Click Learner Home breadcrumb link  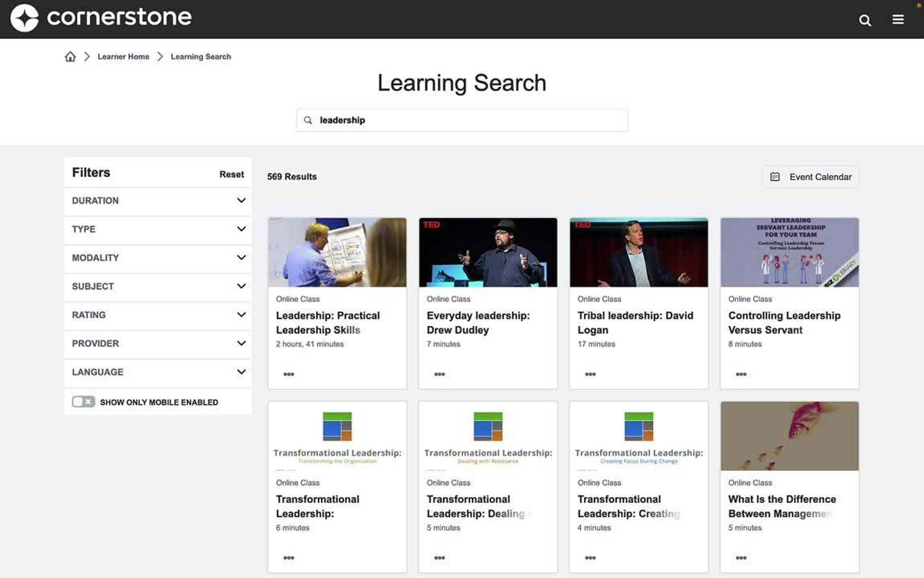(123, 57)
